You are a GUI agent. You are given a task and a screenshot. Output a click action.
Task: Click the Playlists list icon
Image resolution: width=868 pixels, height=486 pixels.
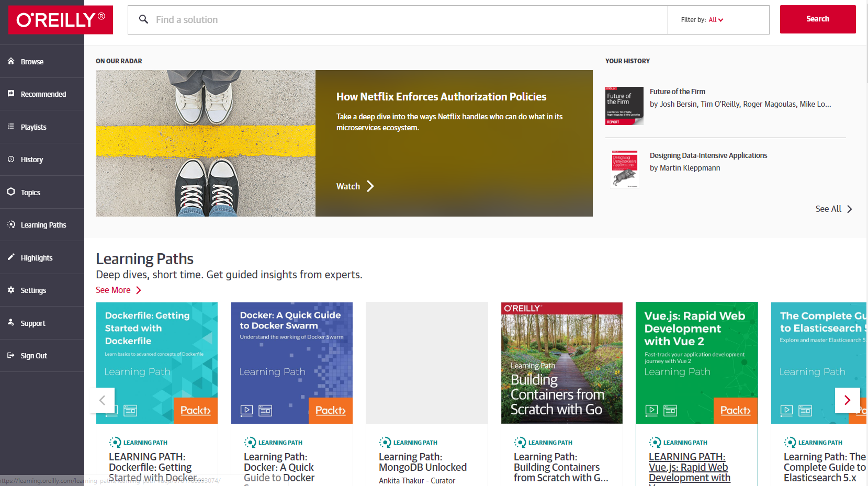11,127
